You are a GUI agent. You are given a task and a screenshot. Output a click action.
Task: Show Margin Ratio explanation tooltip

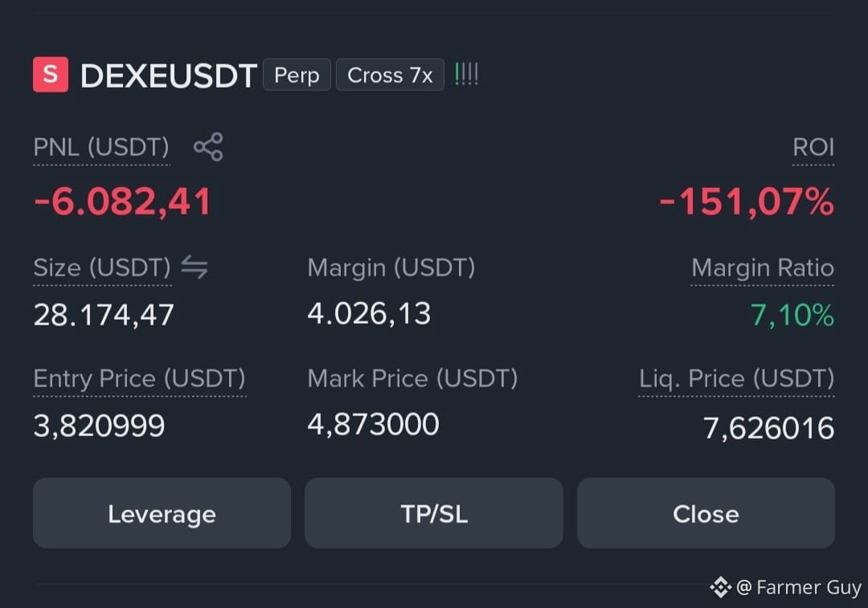point(762,267)
